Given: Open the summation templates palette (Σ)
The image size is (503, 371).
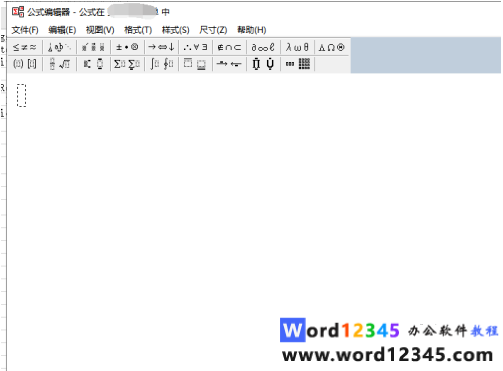Looking at the screenshot, I should pyautogui.click(x=127, y=64).
